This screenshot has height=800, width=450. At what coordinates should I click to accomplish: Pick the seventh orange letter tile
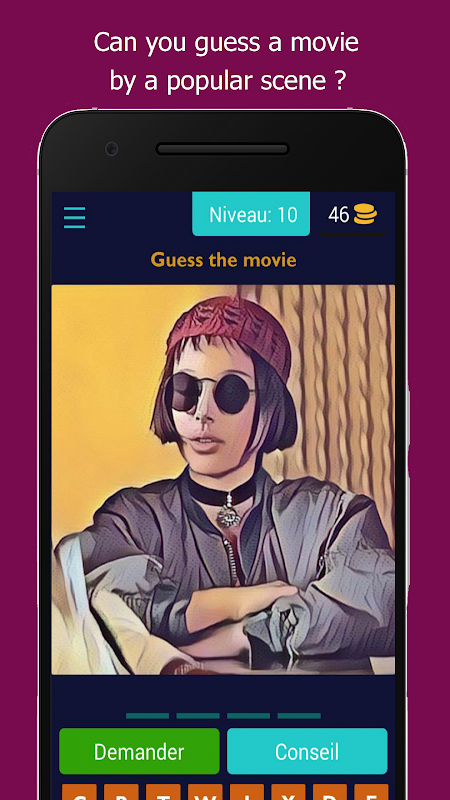pyautogui.click(x=330, y=792)
